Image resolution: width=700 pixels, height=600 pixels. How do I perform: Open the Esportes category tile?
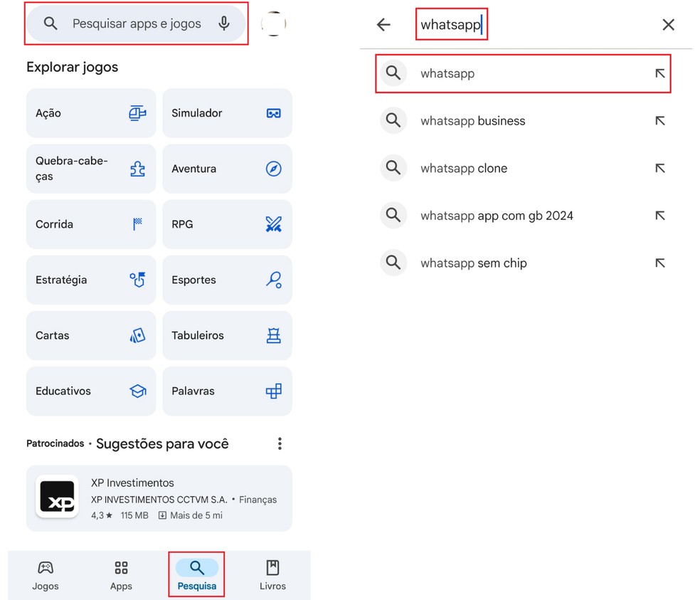coord(227,280)
